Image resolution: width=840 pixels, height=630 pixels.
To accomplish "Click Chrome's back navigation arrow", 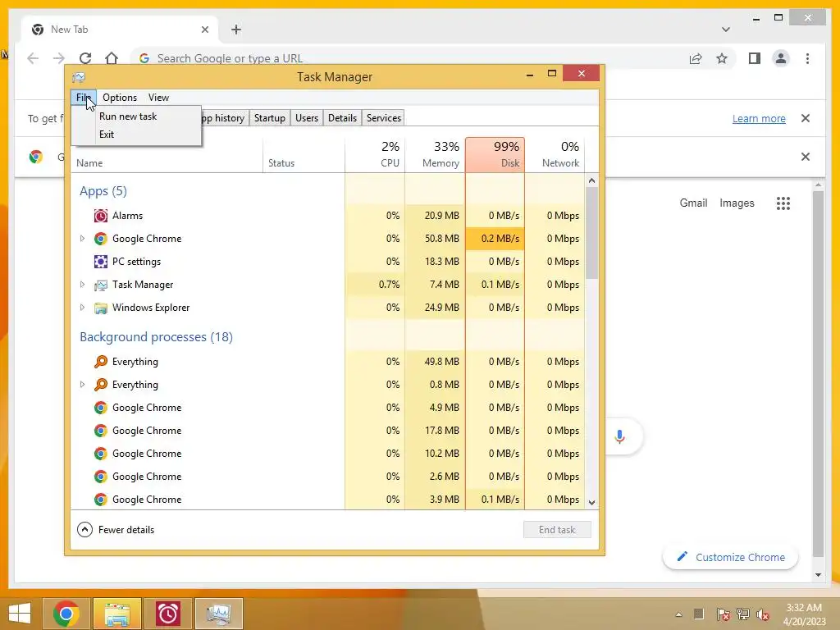I will click(33, 58).
